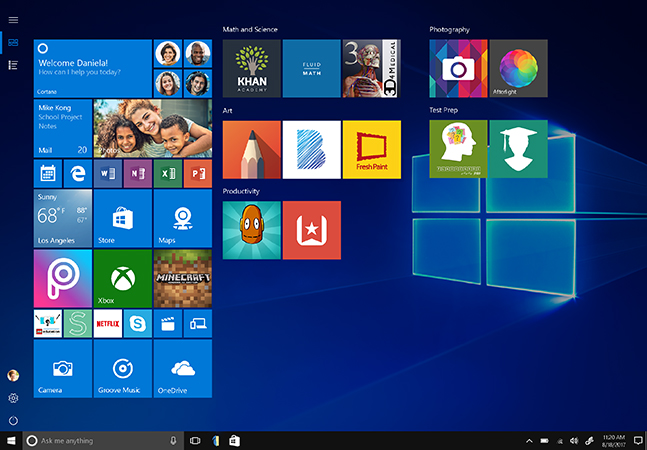647x450 pixels.
Task: Launch the PicsArt tile
Action: pyautogui.click(x=63, y=278)
